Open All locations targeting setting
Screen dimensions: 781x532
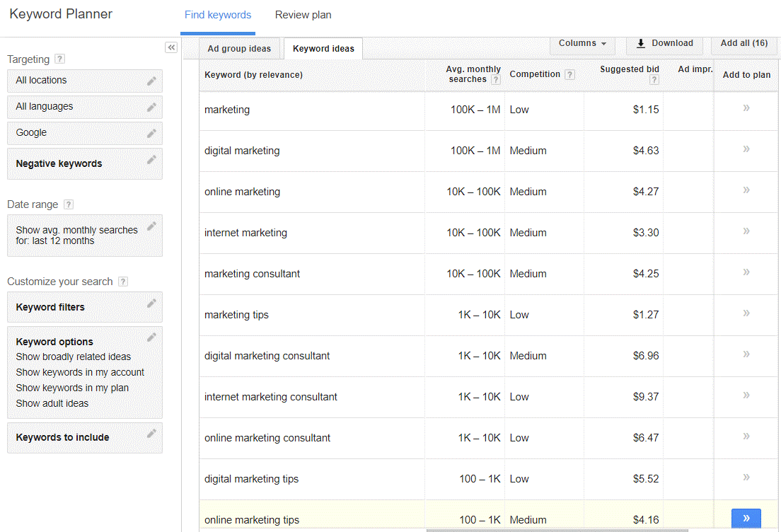[x=85, y=81]
